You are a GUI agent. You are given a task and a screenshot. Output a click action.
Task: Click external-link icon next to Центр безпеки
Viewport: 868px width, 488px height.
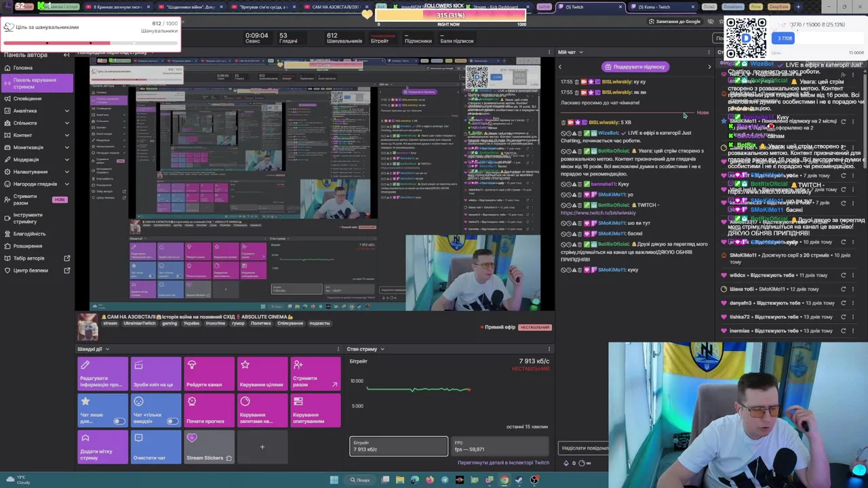click(66, 270)
